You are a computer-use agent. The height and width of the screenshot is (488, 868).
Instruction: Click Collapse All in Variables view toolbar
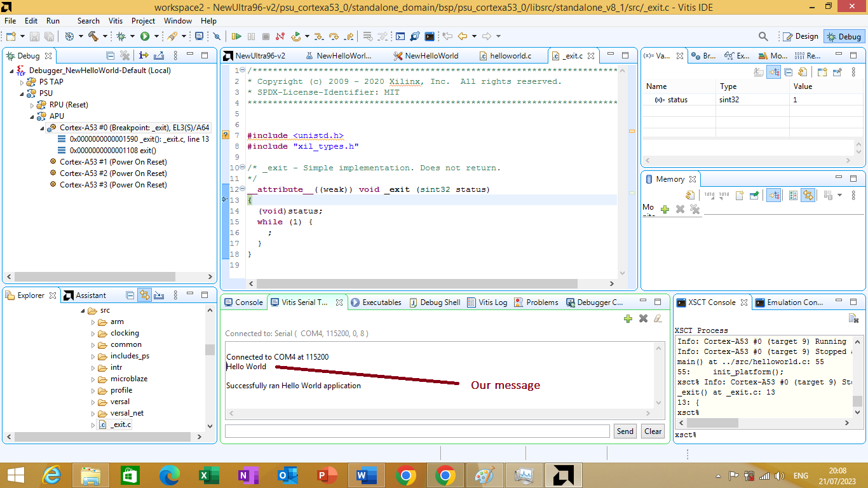[789, 72]
